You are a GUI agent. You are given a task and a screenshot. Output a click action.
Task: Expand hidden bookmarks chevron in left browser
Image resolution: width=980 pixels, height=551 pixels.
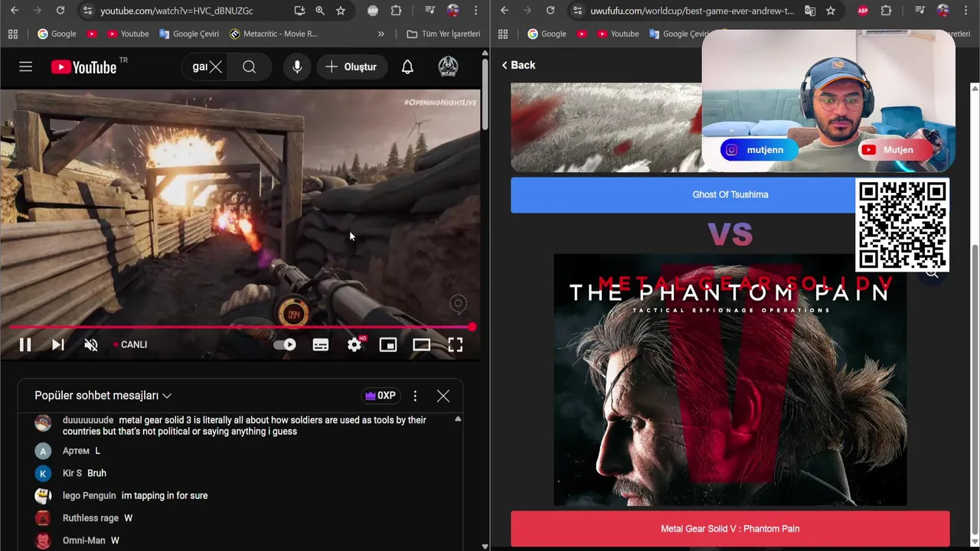coord(381,34)
